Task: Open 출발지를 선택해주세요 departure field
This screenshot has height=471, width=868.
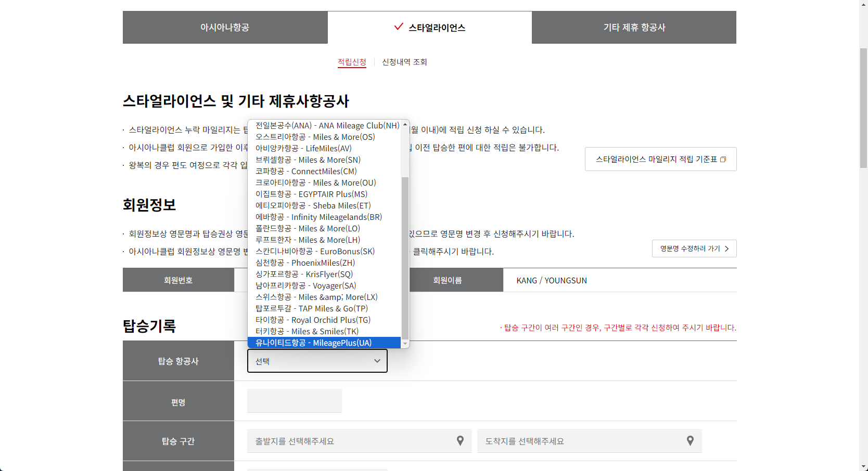Action: [x=360, y=441]
